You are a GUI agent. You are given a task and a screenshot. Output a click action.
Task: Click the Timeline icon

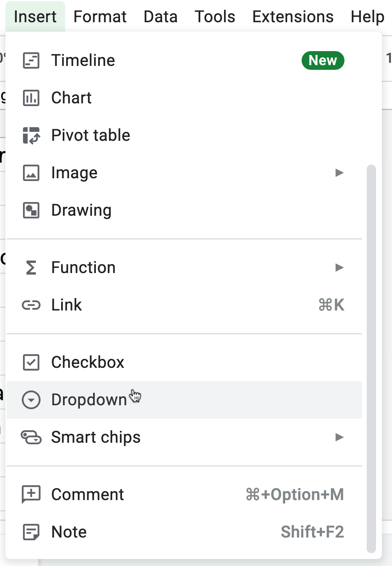pos(31,60)
